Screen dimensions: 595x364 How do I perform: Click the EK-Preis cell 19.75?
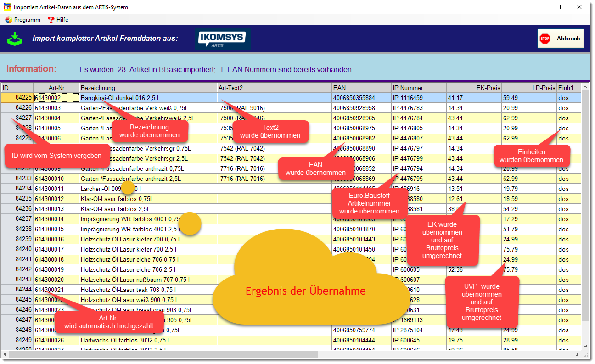(x=474, y=340)
